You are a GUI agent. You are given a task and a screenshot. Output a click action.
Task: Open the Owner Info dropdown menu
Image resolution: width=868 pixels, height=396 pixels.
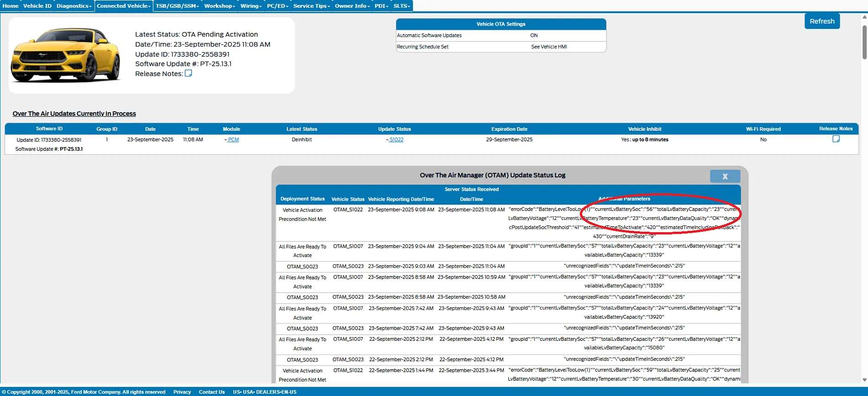(x=352, y=6)
